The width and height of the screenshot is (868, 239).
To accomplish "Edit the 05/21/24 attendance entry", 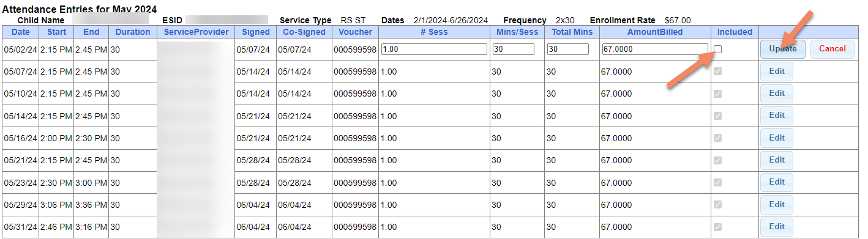I will [x=777, y=160].
